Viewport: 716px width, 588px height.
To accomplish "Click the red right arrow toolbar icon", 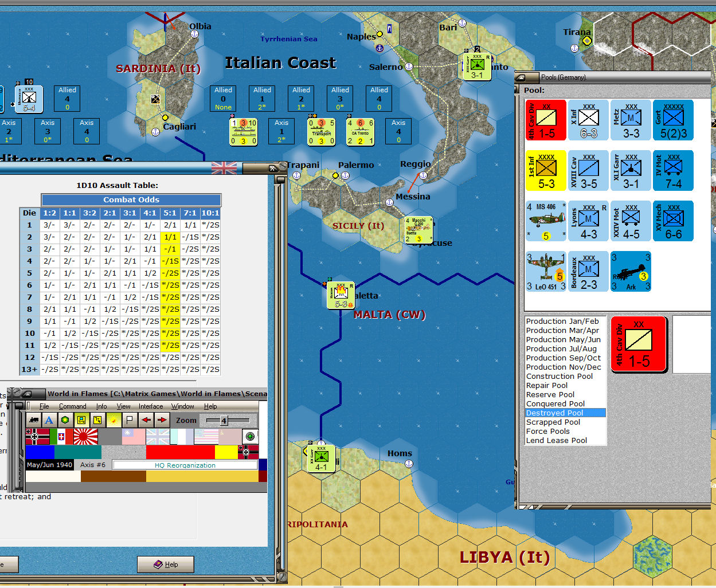I will click(162, 420).
